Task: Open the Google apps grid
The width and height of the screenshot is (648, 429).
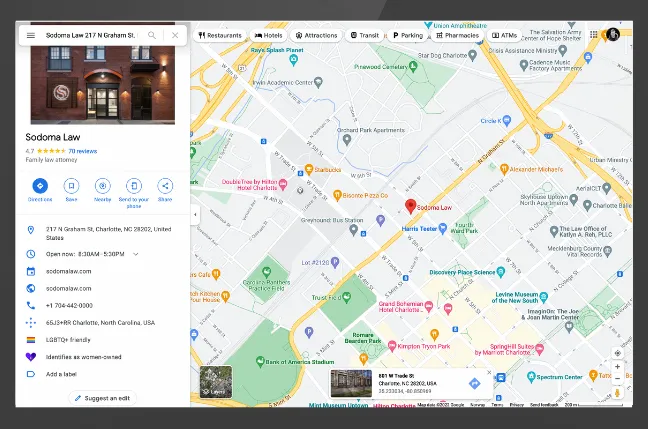Action: tap(594, 35)
